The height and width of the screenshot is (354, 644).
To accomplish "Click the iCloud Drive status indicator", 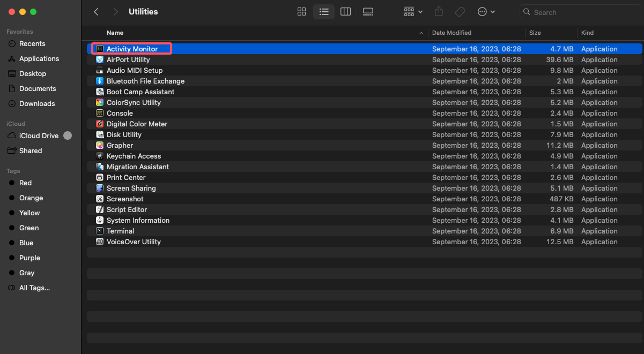I will (68, 135).
